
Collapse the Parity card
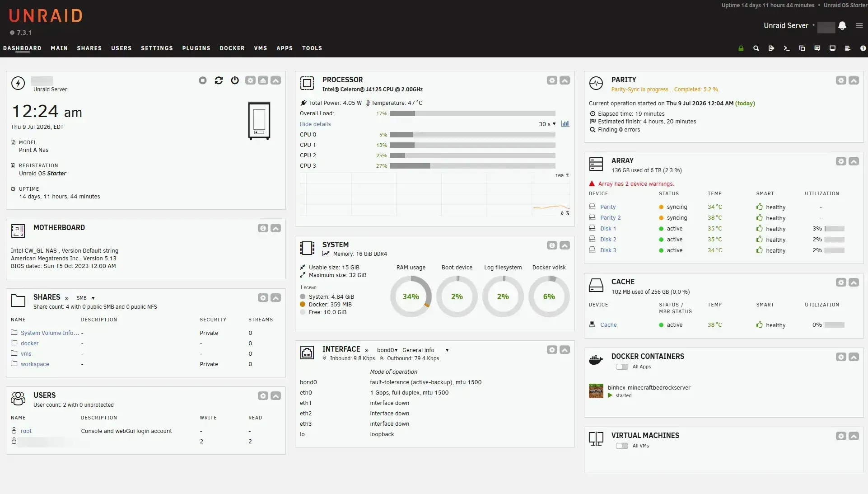point(854,80)
